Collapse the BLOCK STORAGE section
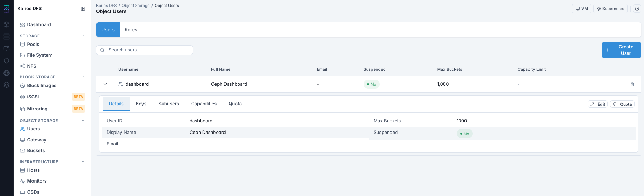Viewport: 644px width, 196px height. [83, 77]
